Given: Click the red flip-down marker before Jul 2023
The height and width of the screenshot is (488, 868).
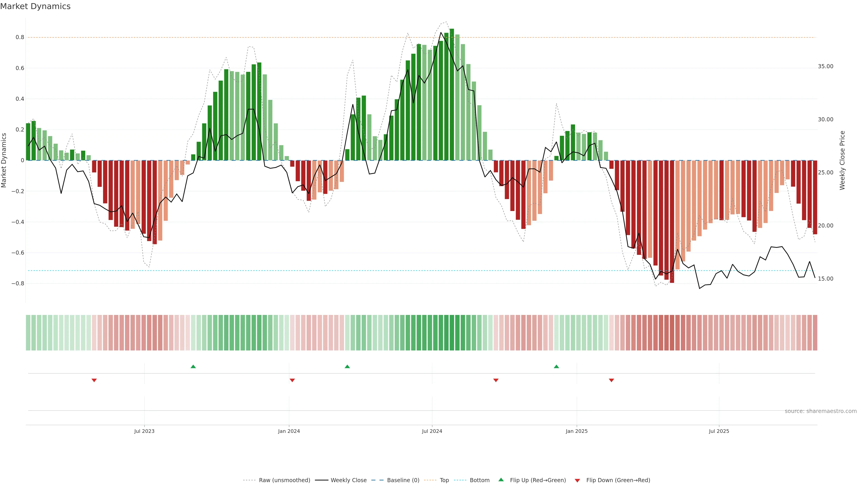Looking at the screenshot, I should pos(94,380).
